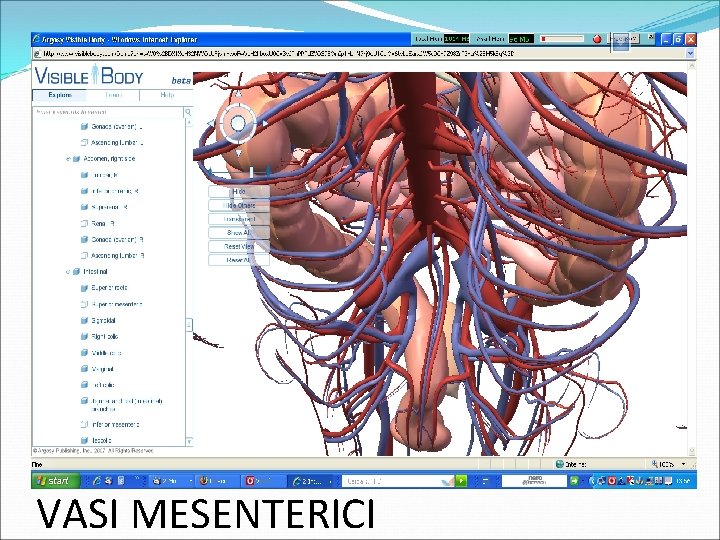The height and width of the screenshot is (540, 720).
Task: Click the red Opera icon in the system tray
Action: (x=612, y=481)
